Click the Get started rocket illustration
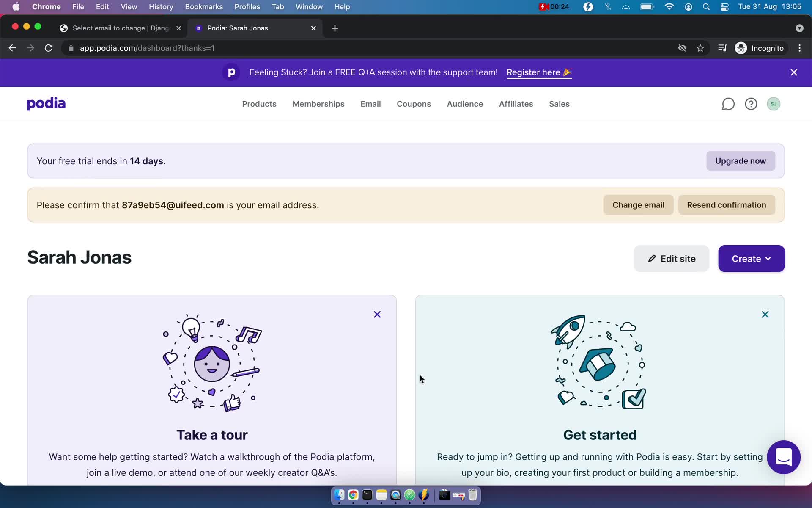 599,362
